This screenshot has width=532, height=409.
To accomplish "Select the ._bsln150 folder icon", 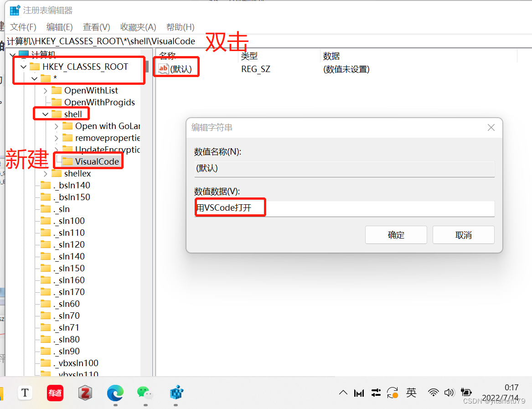I will coord(46,197).
